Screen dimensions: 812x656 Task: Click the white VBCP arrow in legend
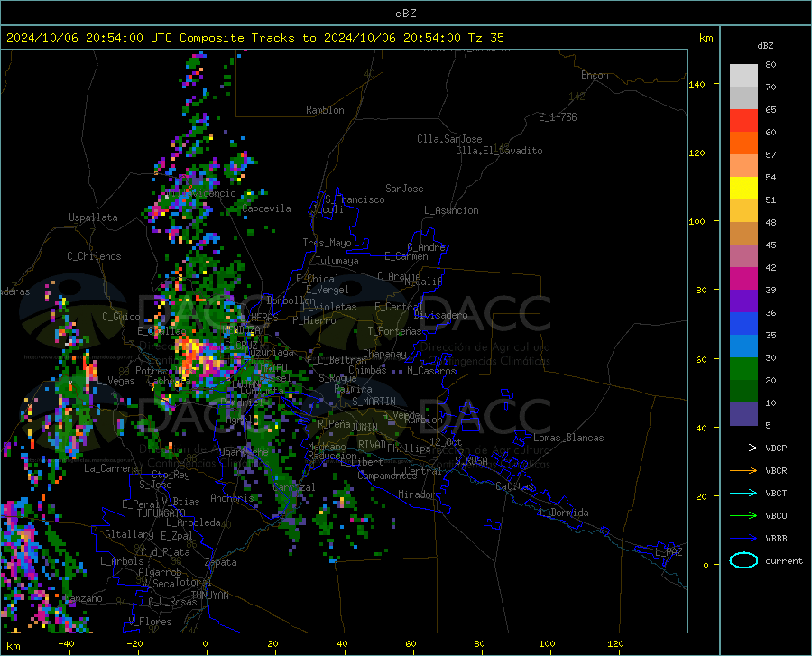click(743, 448)
